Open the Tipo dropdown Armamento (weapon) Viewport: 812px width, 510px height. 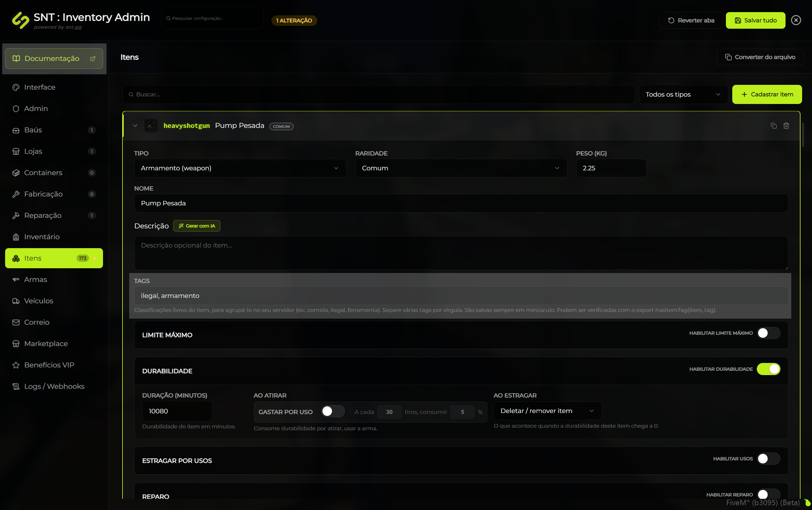240,168
